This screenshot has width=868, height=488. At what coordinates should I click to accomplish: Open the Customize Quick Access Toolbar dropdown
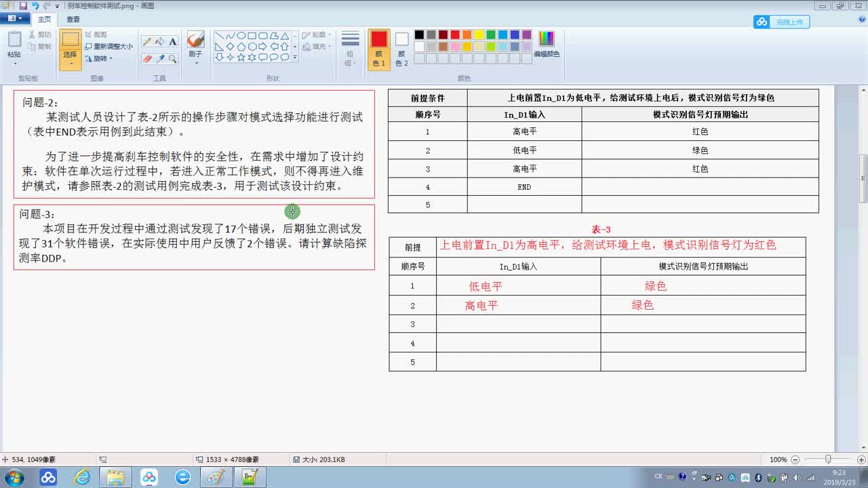57,5
